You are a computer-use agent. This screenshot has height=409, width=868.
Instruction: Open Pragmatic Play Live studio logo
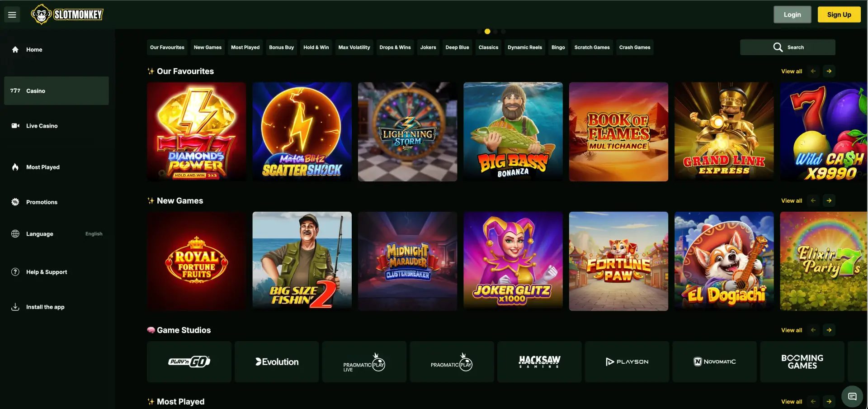click(x=364, y=362)
